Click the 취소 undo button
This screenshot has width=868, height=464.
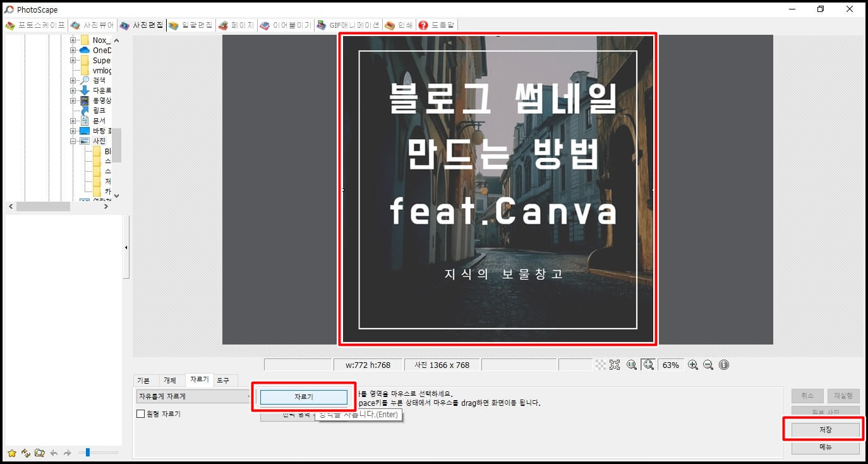click(x=807, y=396)
